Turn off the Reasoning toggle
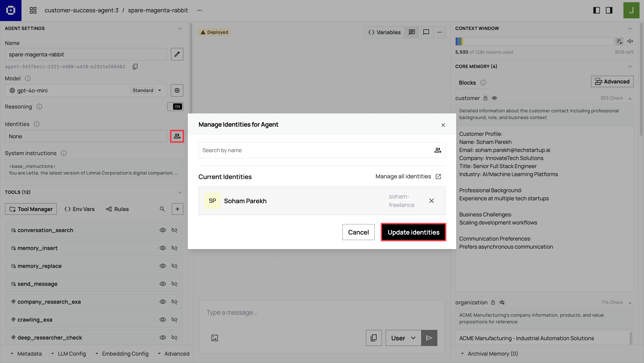The height and width of the screenshot is (363, 644). (175, 106)
